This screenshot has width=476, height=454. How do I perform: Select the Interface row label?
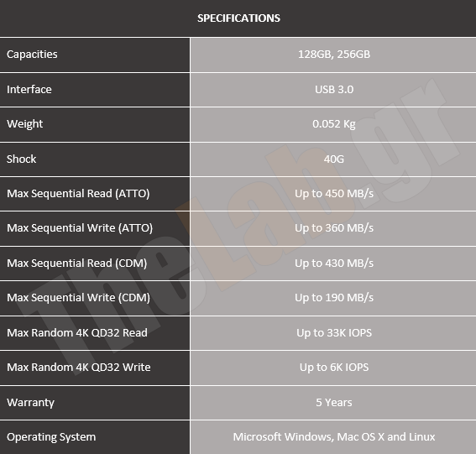(x=29, y=89)
